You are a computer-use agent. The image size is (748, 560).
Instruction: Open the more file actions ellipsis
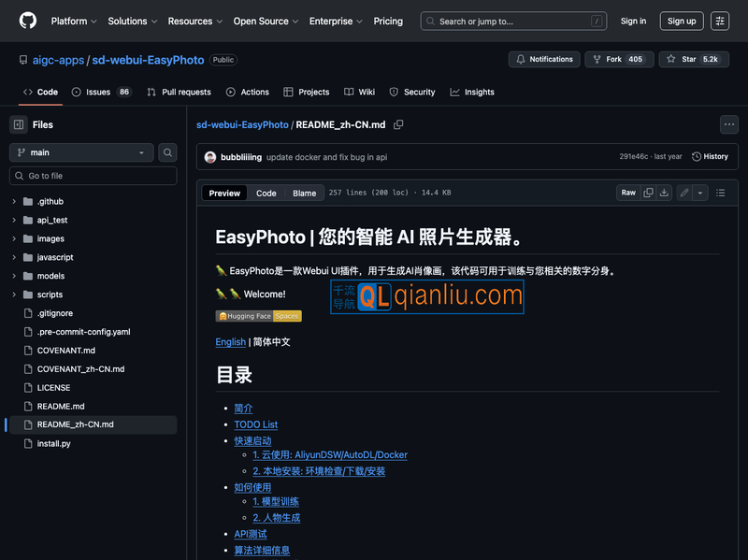pos(728,124)
